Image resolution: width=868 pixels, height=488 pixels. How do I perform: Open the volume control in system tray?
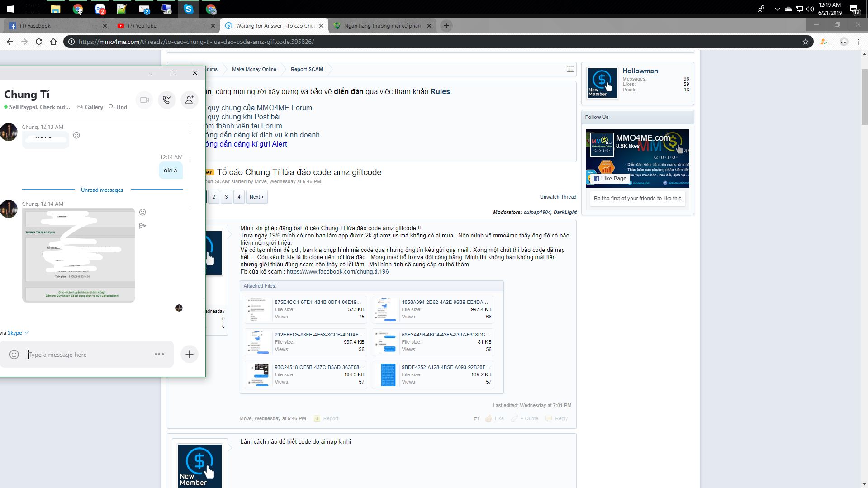[x=810, y=9]
